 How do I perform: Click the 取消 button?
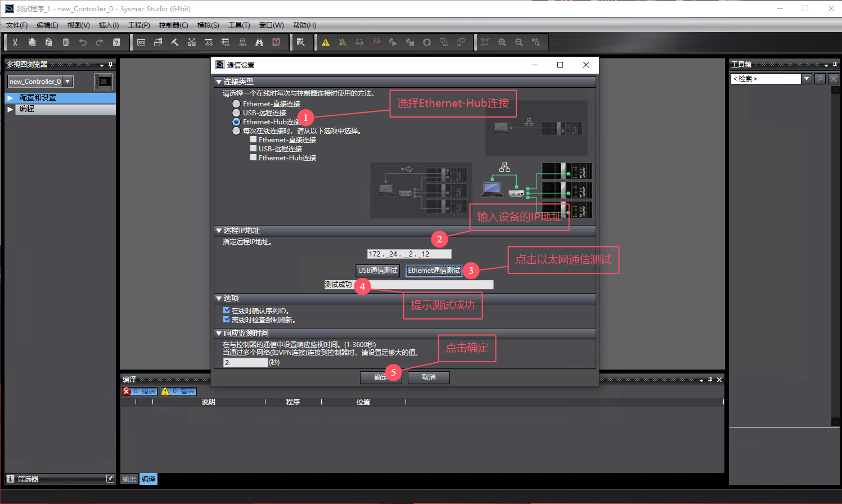(x=429, y=377)
